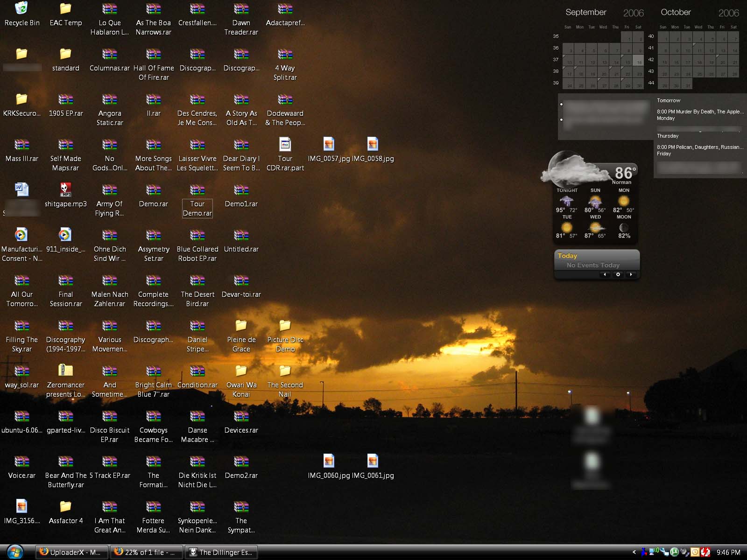Select the II.rar archive

[153, 105]
